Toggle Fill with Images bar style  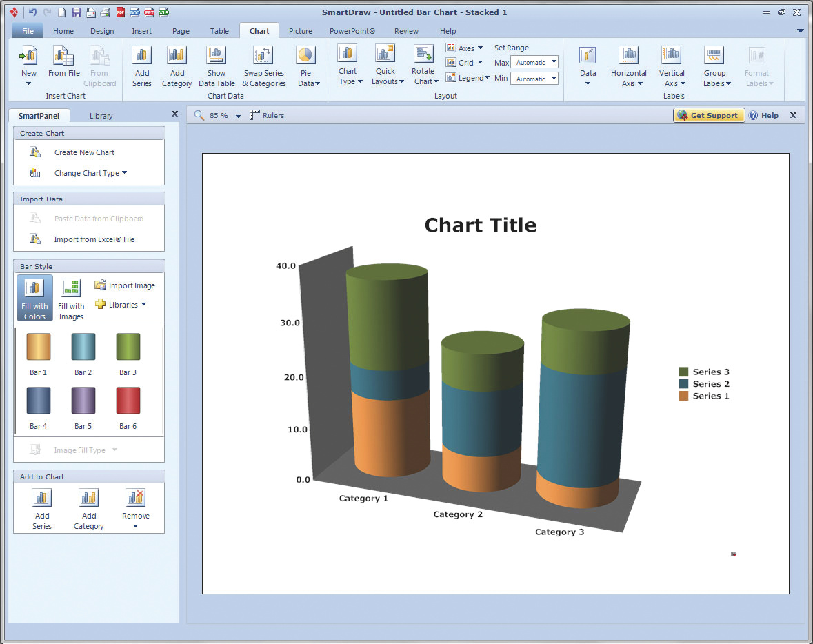point(71,299)
